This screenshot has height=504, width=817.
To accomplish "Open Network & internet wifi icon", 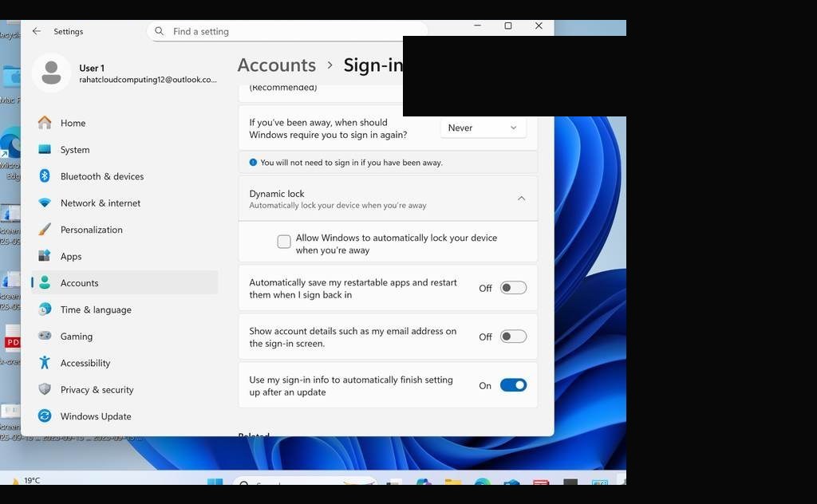I will point(45,203).
